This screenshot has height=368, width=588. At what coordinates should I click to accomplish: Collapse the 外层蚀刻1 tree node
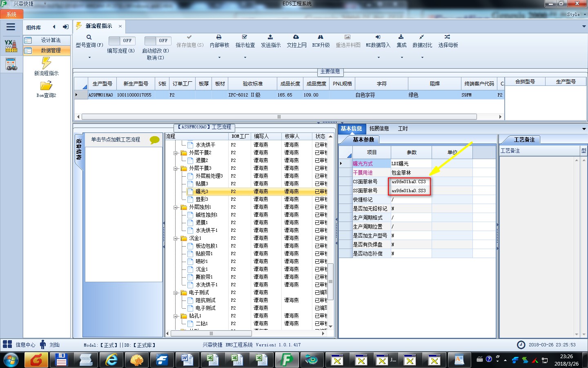click(176, 207)
